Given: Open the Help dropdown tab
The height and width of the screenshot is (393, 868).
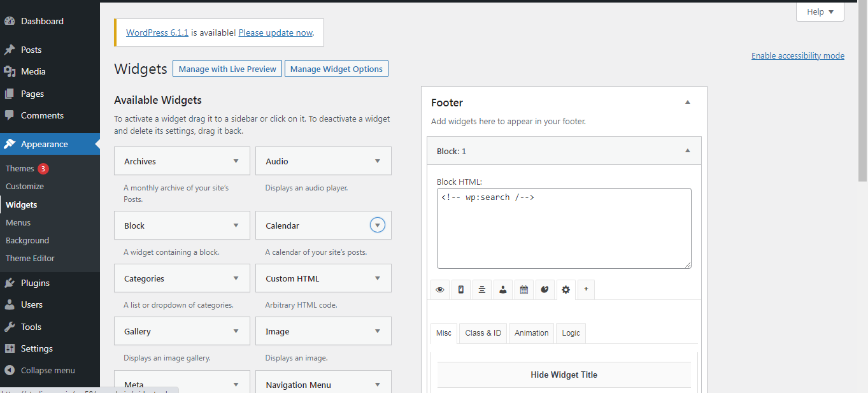Looking at the screenshot, I should 820,11.
